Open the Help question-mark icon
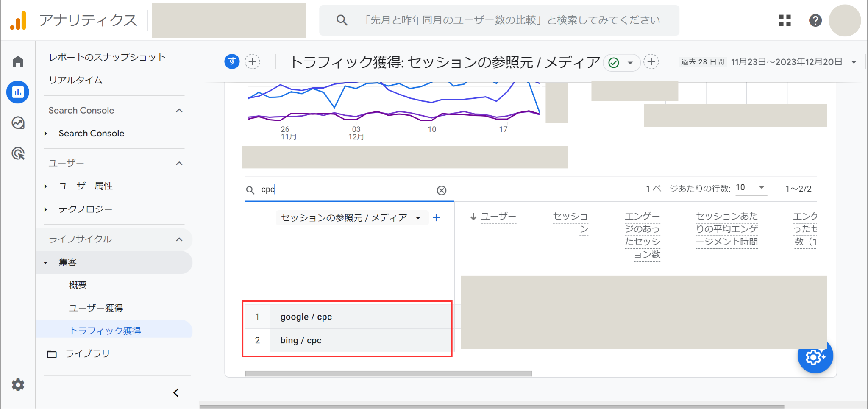Viewport: 868px width, 409px height. pos(815,20)
